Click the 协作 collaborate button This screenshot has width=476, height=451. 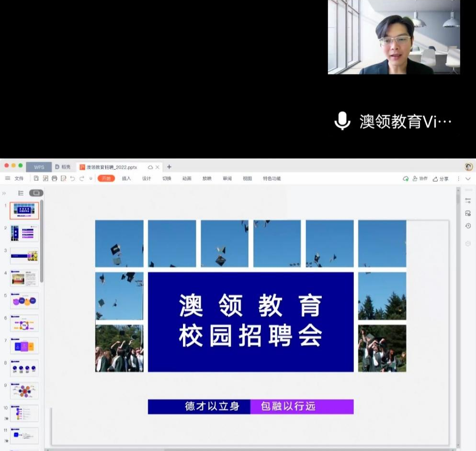[420, 179]
